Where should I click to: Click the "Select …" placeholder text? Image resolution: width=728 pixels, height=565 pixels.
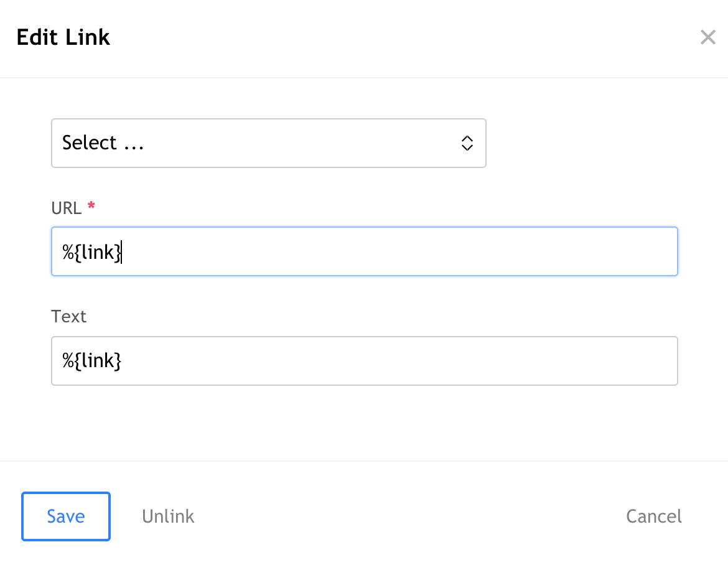coord(103,143)
